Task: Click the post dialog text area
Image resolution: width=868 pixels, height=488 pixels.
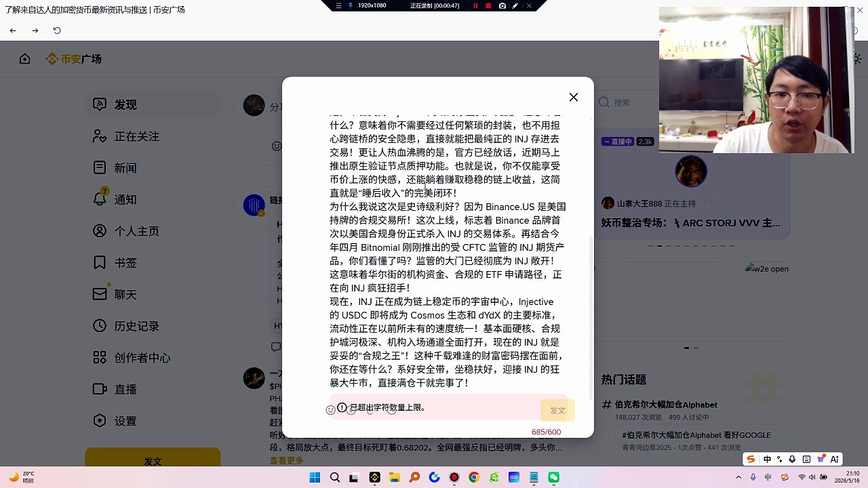Action: point(448,251)
